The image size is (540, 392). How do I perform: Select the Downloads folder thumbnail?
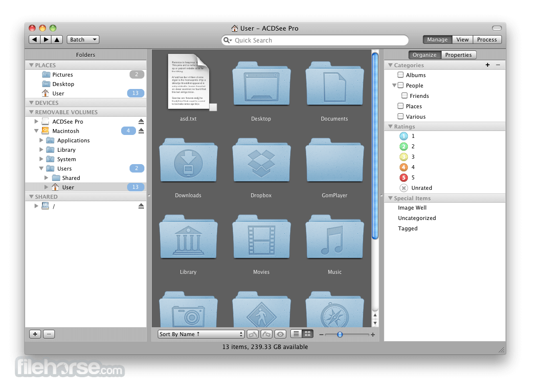coord(188,160)
